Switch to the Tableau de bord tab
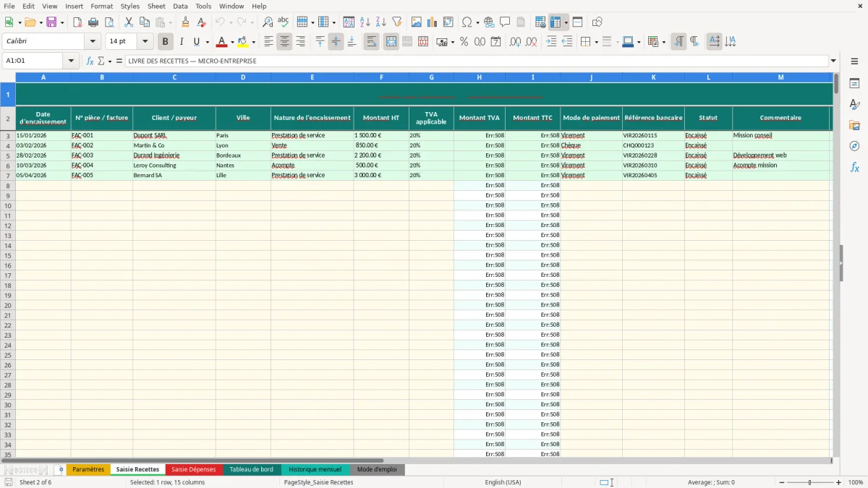 (251, 469)
